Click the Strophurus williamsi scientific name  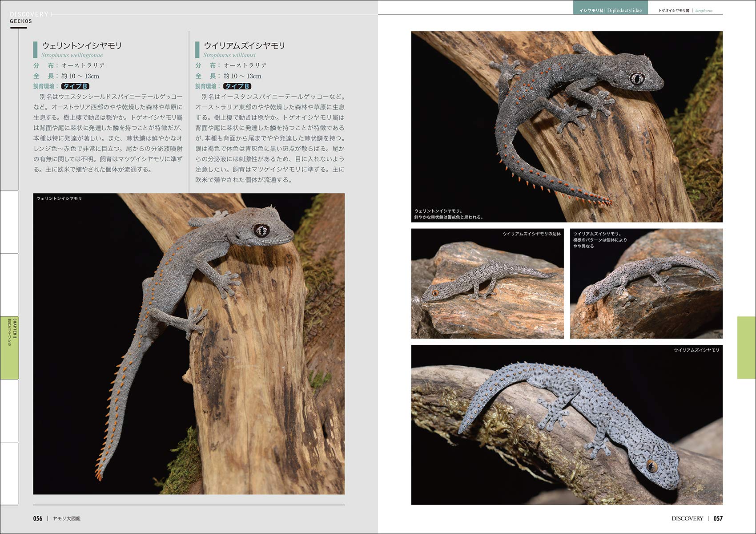coord(229,55)
